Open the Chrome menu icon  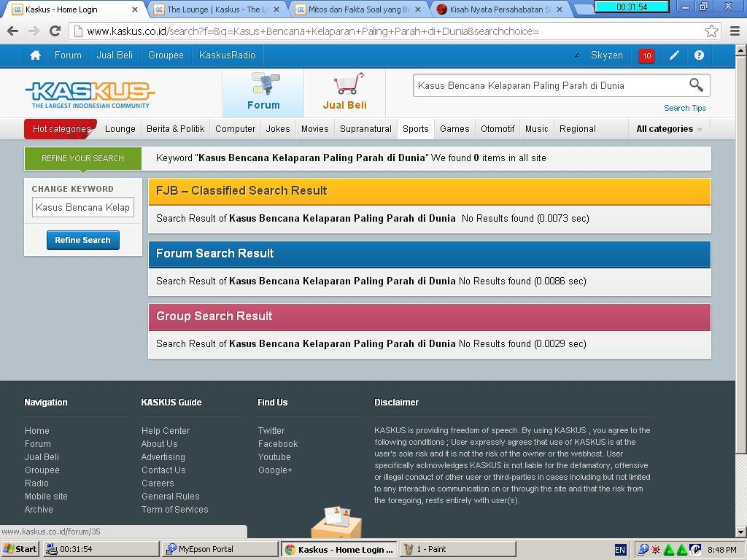735,31
